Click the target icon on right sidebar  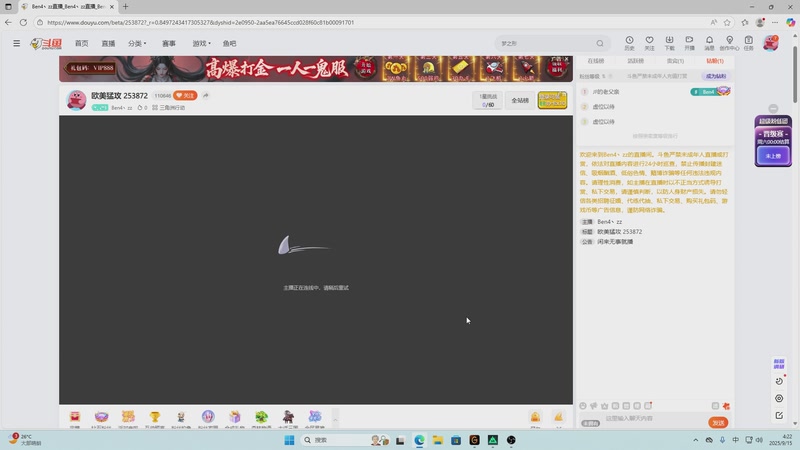pyautogui.click(x=779, y=398)
